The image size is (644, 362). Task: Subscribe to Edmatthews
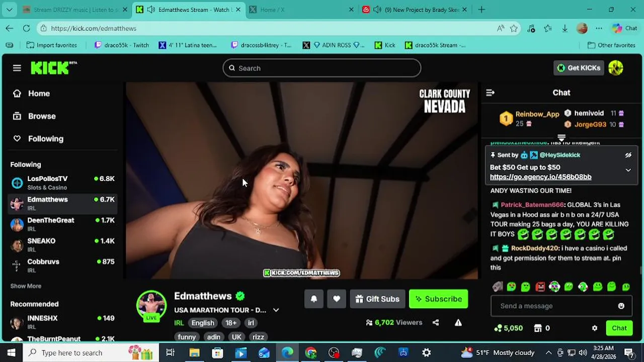pos(438,299)
